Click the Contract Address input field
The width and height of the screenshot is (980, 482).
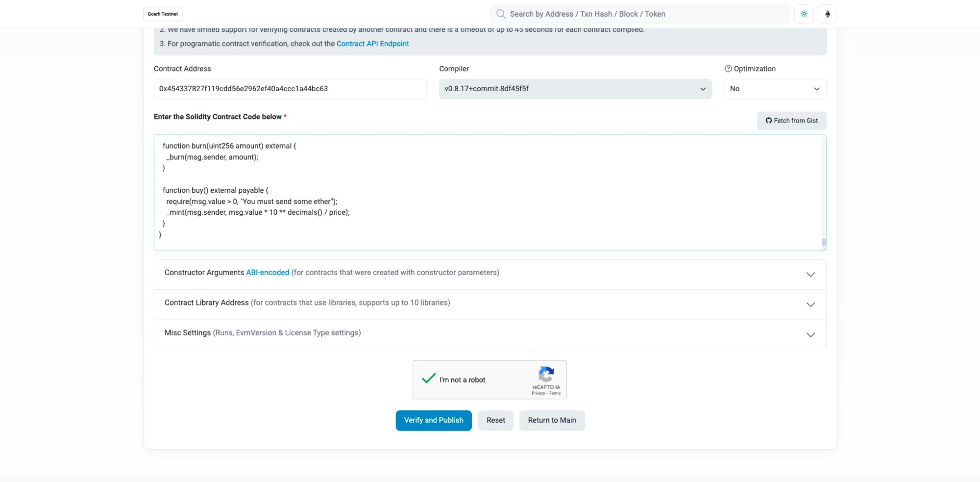[x=290, y=89]
